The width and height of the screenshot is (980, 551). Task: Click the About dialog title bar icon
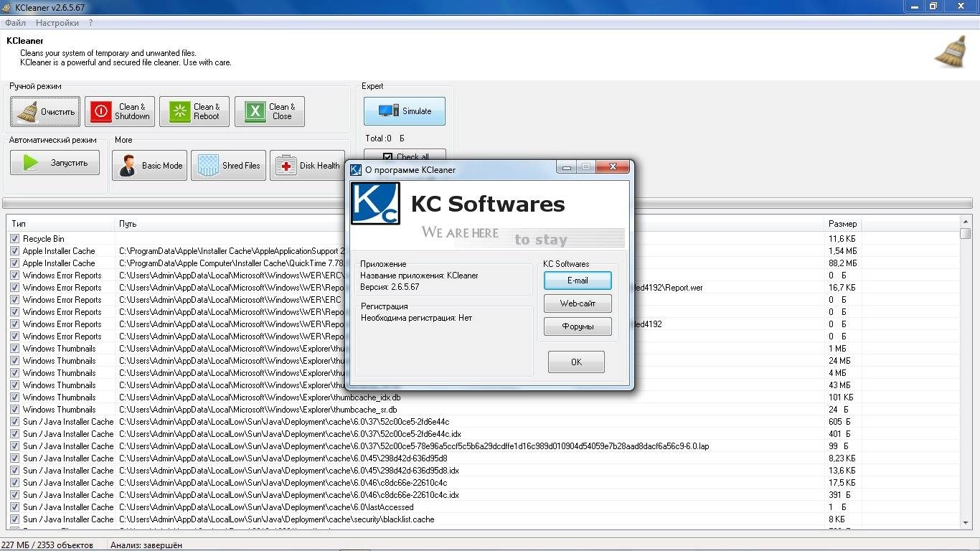[x=355, y=169]
